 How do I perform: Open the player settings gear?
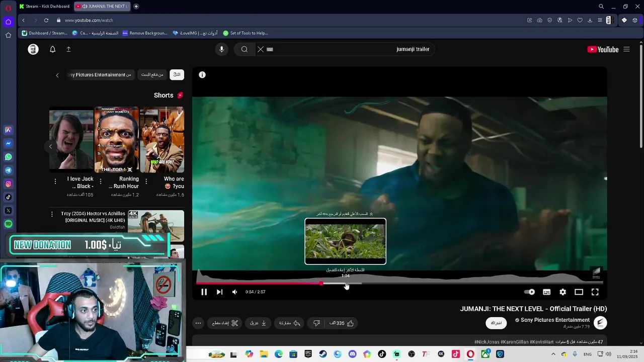tap(562, 292)
